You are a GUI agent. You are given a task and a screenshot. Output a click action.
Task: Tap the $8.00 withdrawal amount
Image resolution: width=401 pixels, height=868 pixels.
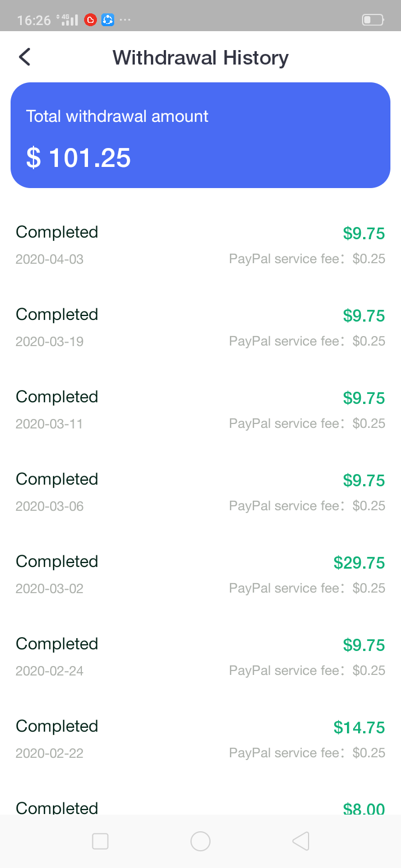(x=364, y=808)
